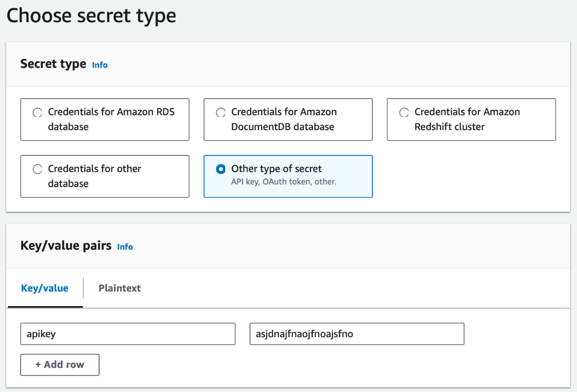Click the Amazon DocumentDB database label text
577x392 pixels.
284,119
